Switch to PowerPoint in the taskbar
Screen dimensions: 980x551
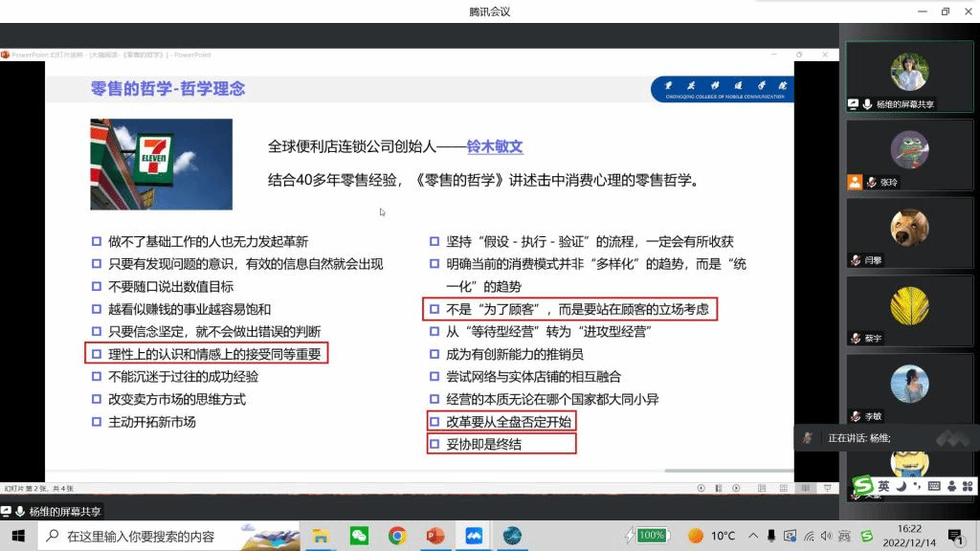(435, 536)
